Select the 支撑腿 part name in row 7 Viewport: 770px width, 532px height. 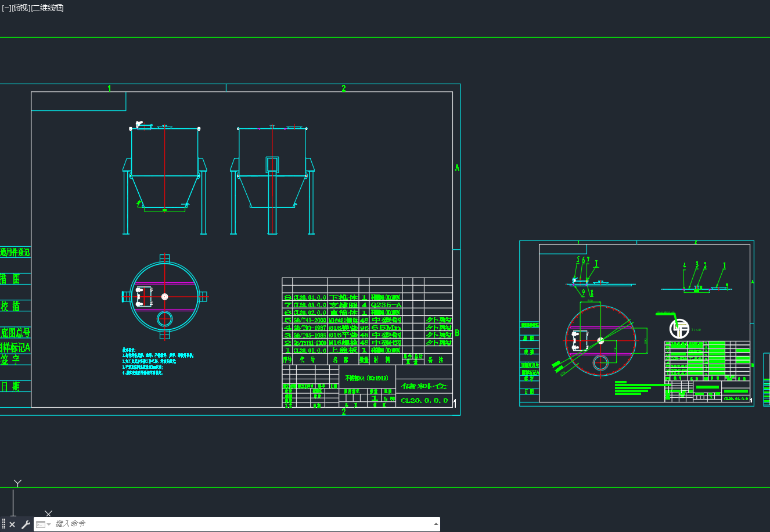point(344,305)
